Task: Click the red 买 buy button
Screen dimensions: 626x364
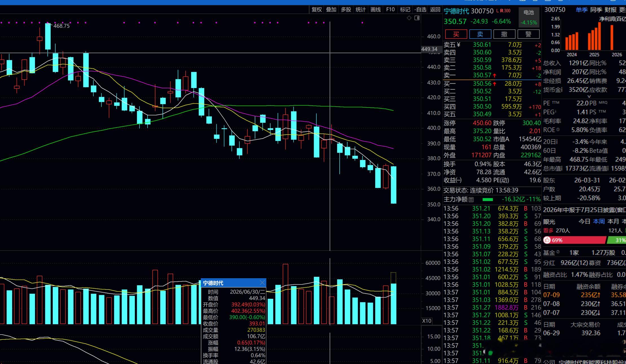Action: [456, 34]
